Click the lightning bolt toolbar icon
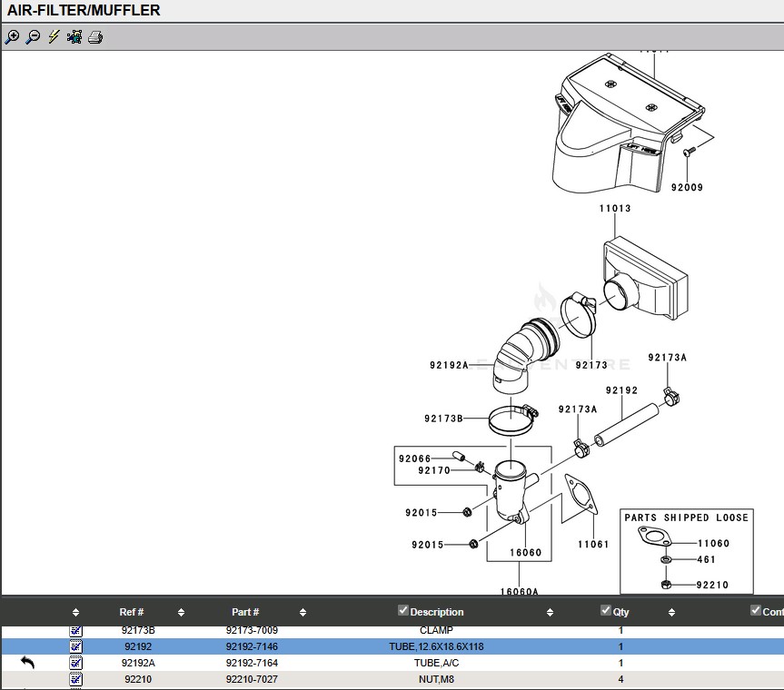The image size is (784, 690). tap(54, 37)
